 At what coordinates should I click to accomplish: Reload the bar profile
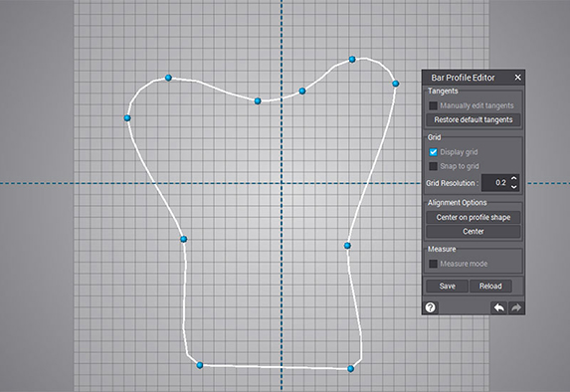pos(490,286)
